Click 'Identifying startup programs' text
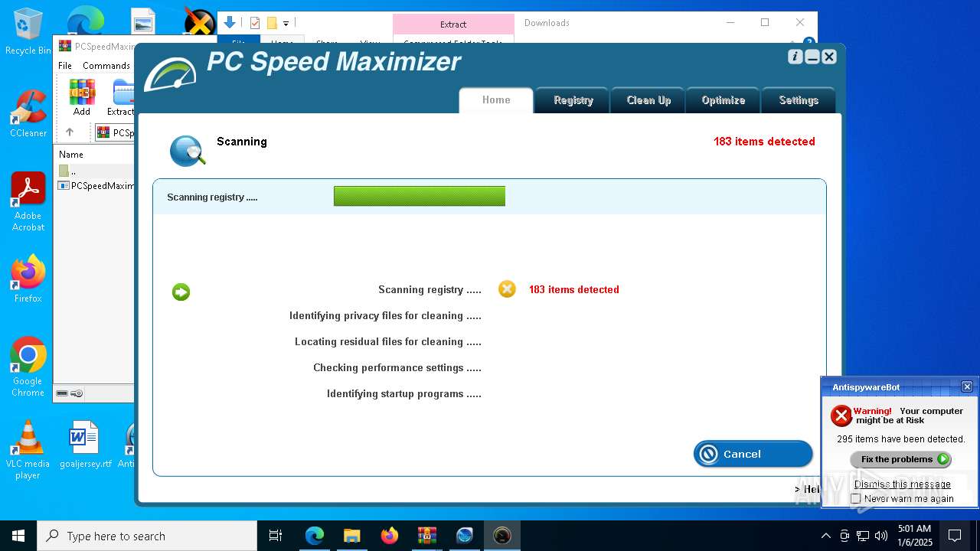Image resolution: width=980 pixels, height=551 pixels. 404,394
